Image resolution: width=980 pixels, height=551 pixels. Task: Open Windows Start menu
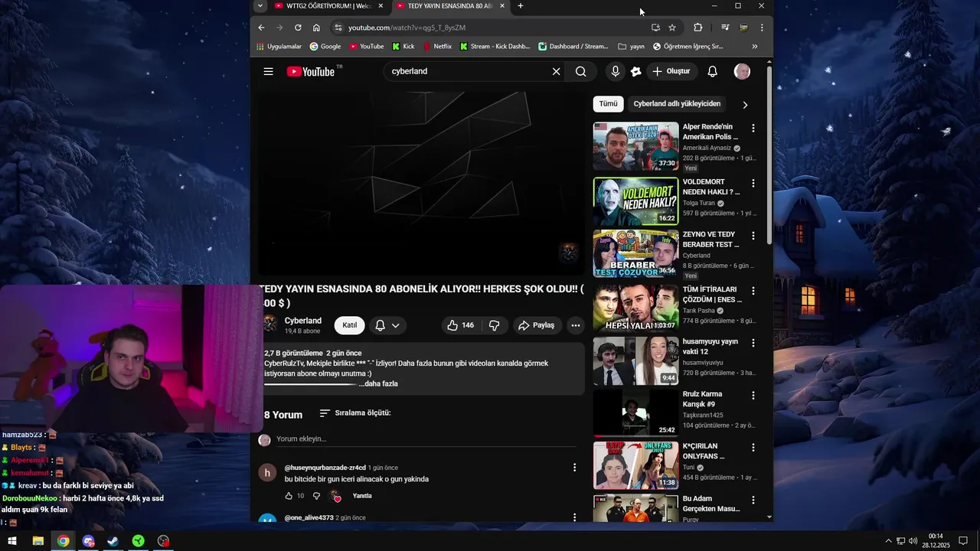tap(12, 541)
